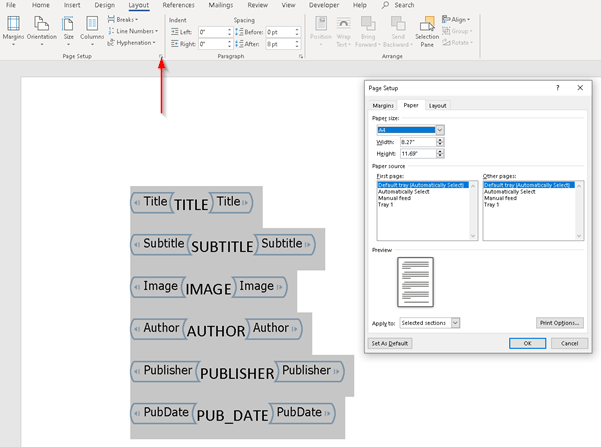Screen dimensions: 601x447
Task: Select Tray 1 in Other pages list
Action: (x=491, y=205)
